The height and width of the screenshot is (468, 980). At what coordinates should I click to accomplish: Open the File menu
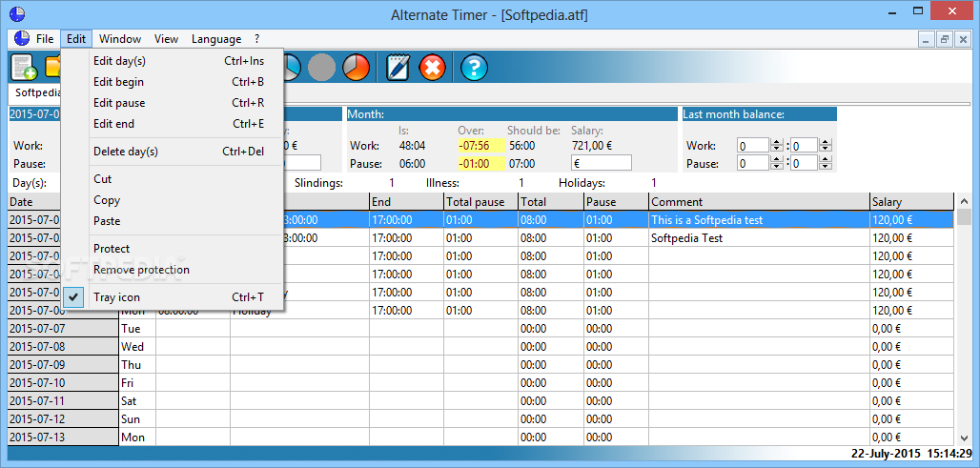(45, 39)
